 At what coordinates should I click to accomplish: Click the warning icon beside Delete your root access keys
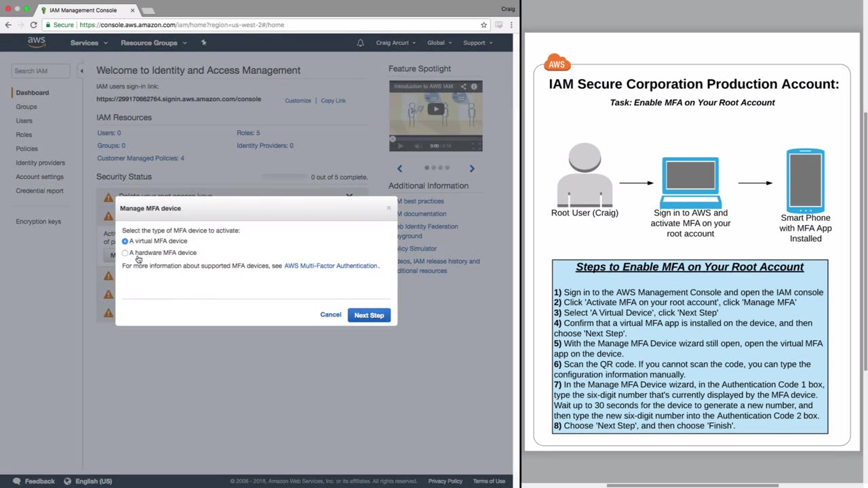click(x=108, y=198)
